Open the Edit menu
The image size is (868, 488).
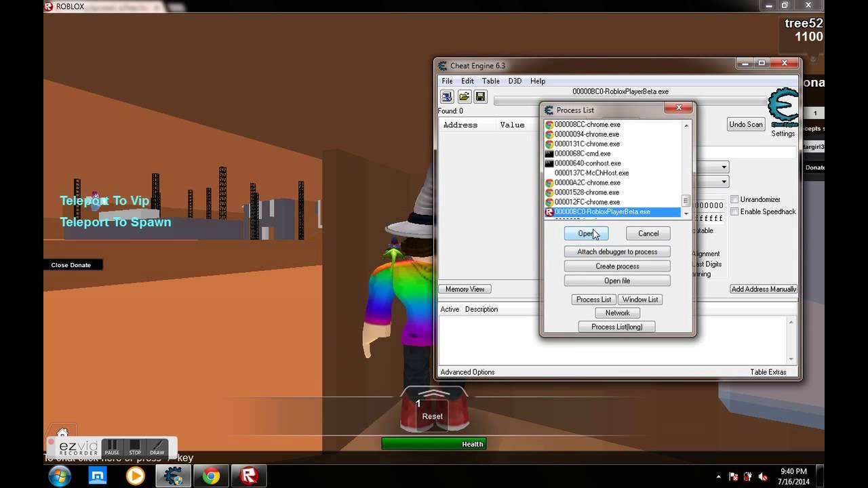click(x=468, y=81)
